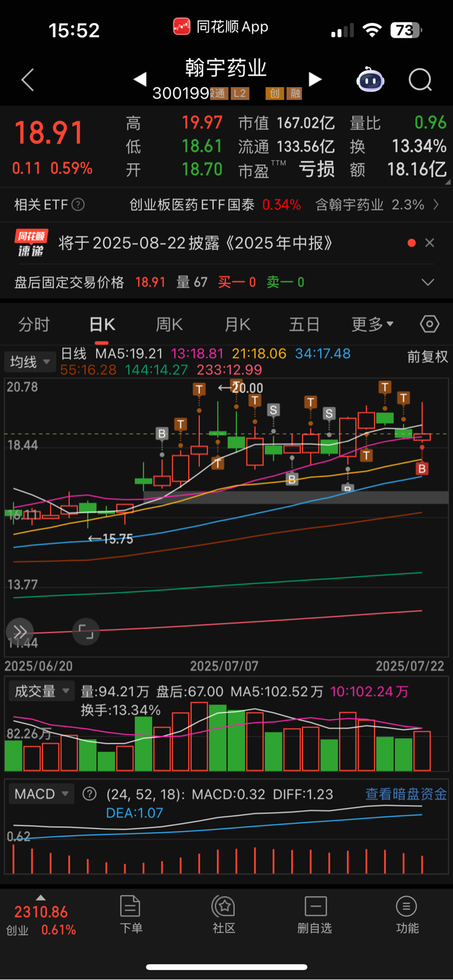453x980 pixels.
Task: Toggle 前复权 price adjustment
Action: coord(428,357)
